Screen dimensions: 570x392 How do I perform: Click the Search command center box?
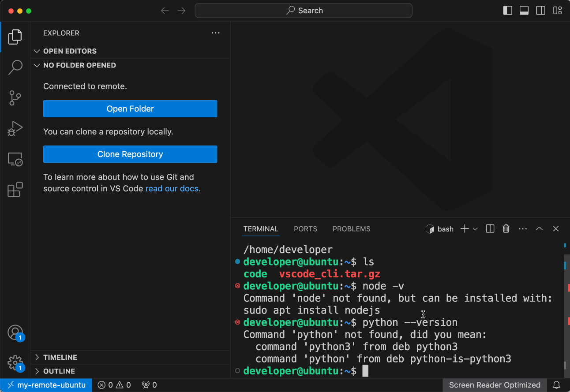point(304,11)
